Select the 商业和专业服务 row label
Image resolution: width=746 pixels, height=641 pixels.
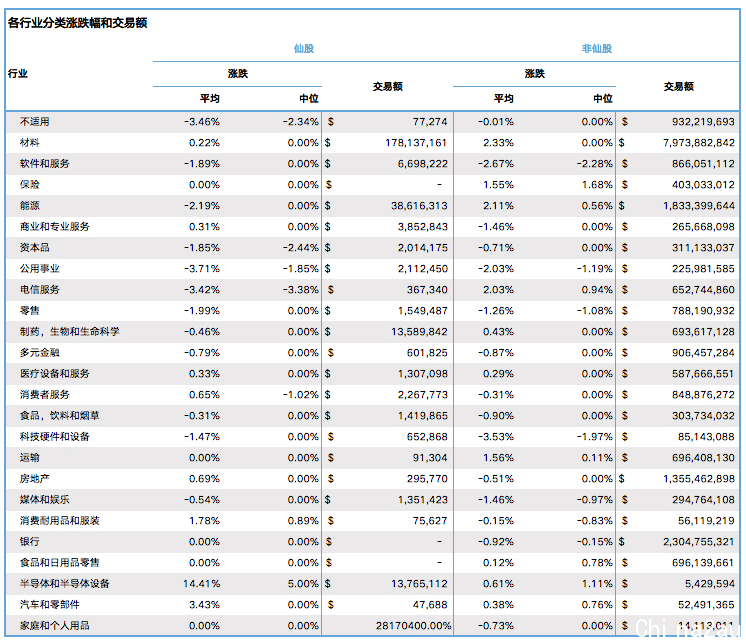[55, 227]
